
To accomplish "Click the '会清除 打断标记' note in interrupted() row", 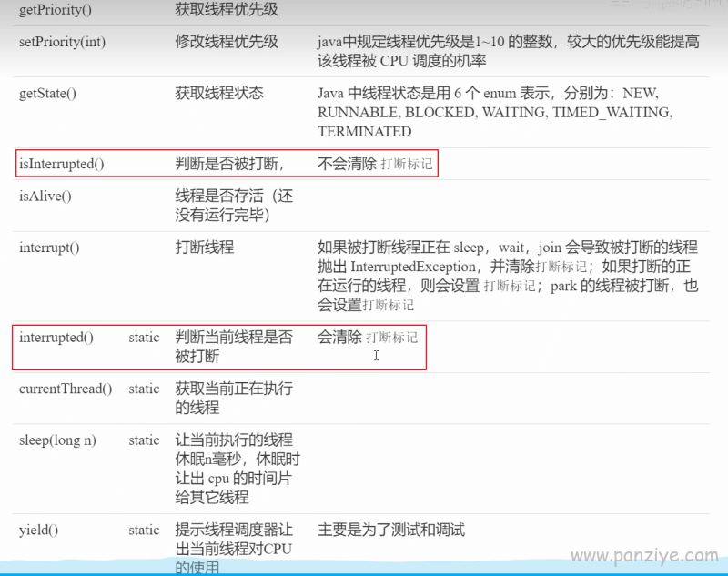I will (368, 337).
